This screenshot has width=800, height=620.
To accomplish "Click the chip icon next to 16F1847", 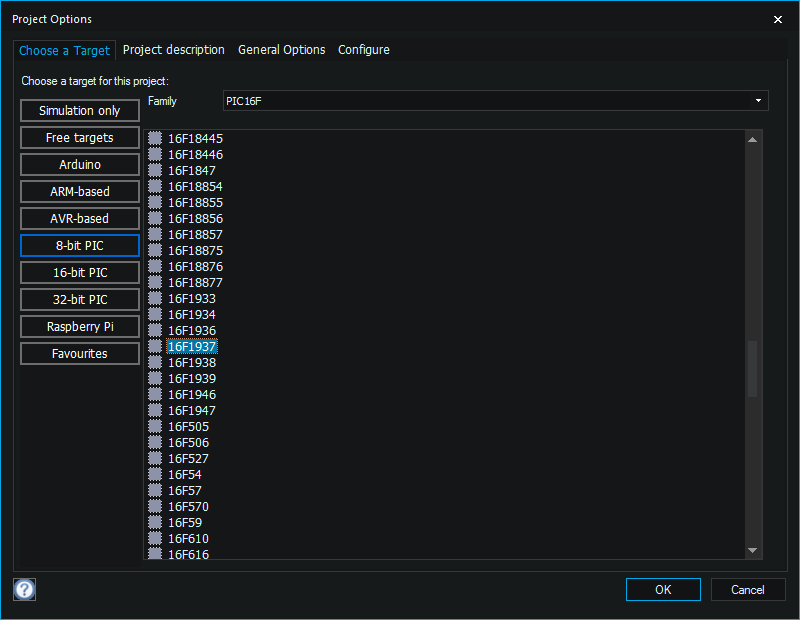I will (x=155, y=170).
